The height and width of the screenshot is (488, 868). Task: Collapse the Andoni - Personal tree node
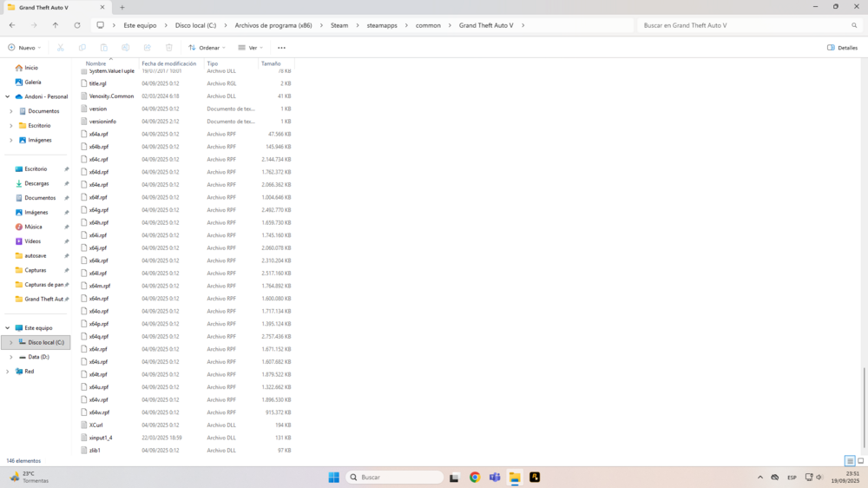tap(8, 96)
